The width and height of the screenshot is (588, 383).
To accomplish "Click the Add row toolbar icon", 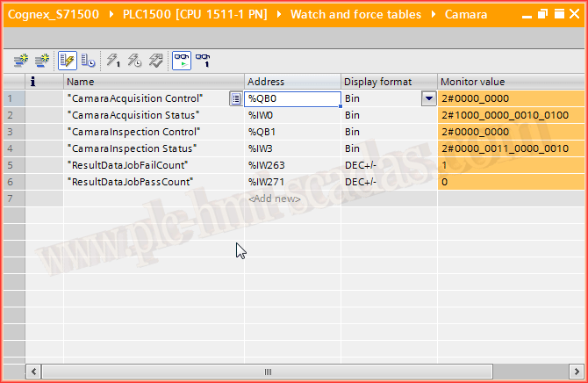I will click(x=39, y=60).
